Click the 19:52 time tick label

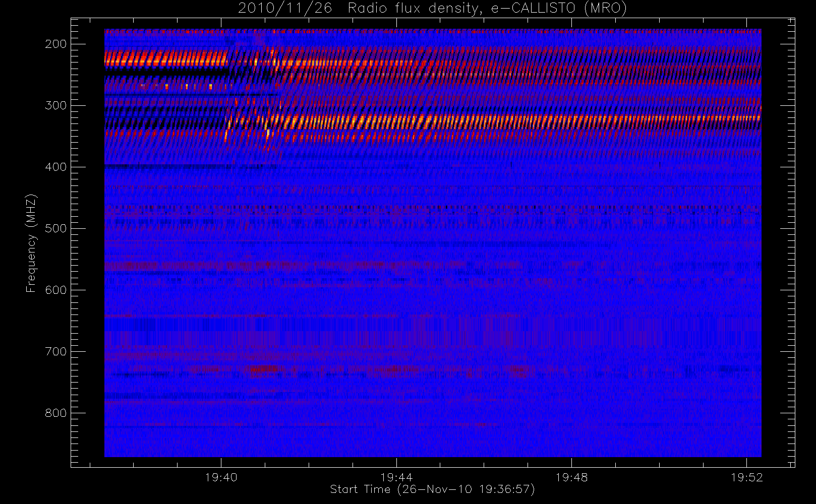point(746,477)
